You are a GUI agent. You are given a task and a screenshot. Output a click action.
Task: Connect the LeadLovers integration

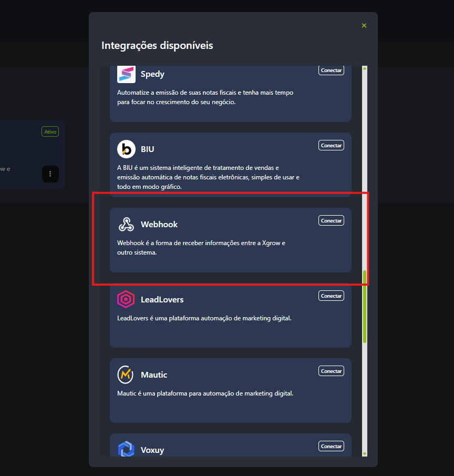[331, 296]
